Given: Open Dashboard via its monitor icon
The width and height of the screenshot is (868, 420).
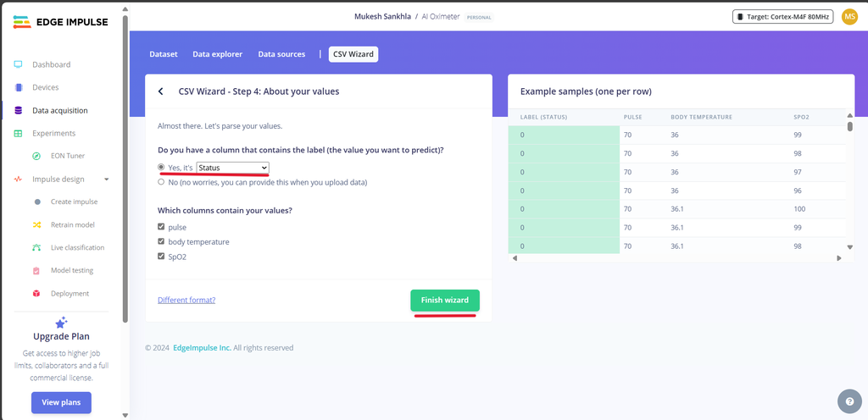Looking at the screenshot, I should [x=19, y=64].
